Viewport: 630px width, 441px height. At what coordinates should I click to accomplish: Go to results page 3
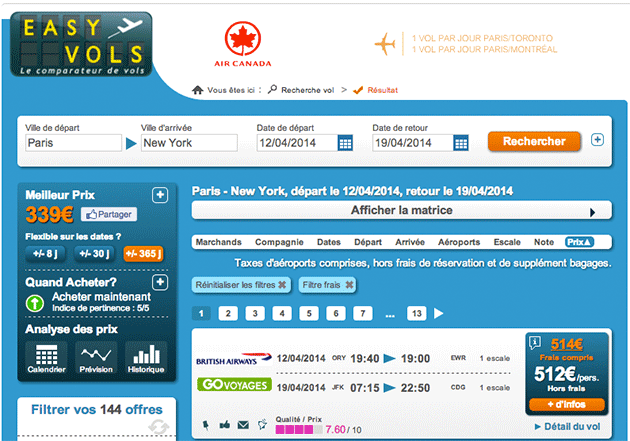click(255, 313)
